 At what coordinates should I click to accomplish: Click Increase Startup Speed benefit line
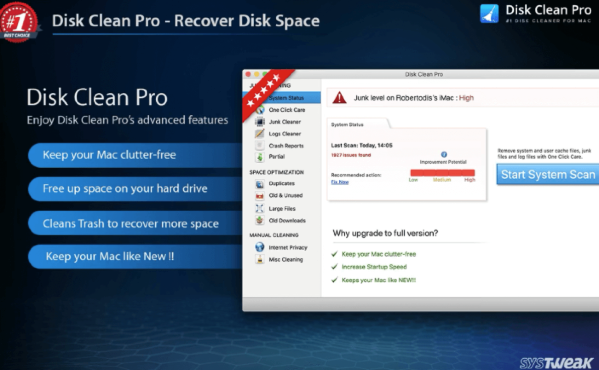tap(374, 267)
